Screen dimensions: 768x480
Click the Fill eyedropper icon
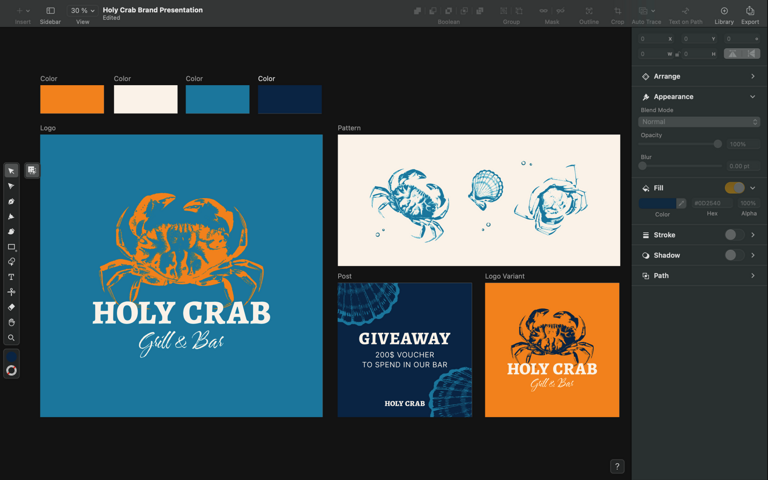pos(681,203)
